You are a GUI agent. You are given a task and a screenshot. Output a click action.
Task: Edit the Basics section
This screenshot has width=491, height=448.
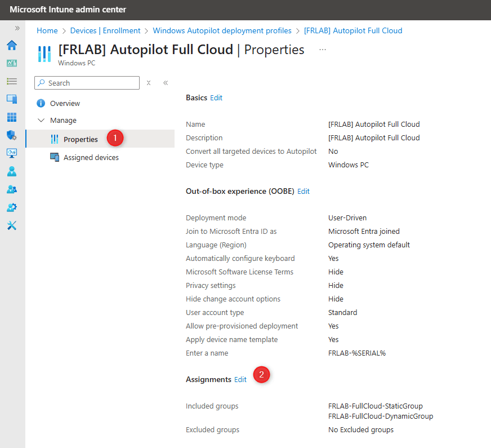216,97
